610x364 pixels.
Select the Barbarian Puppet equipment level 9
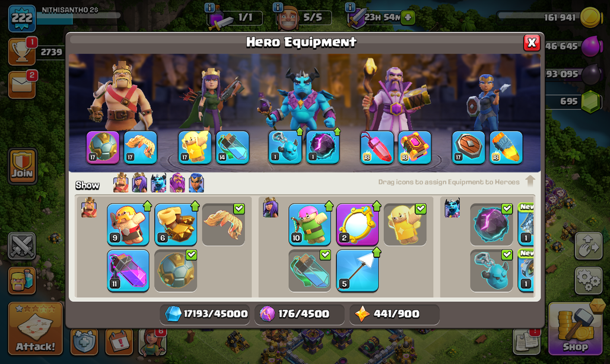[x=128, y=224]
